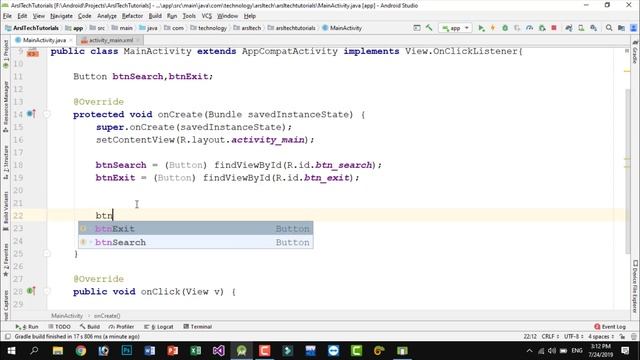
Task: Open the Run tool window
Action: [27, 327]
